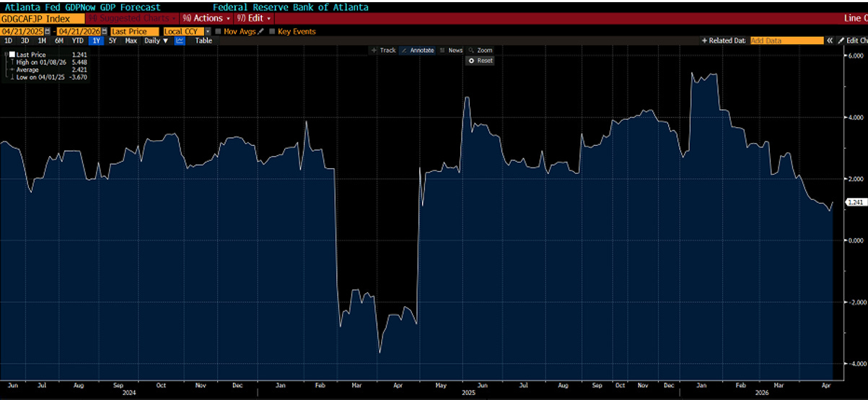This screenshot has height=400, width=868.
Task: Select the line chart type icon
Action: pos(180,41)
